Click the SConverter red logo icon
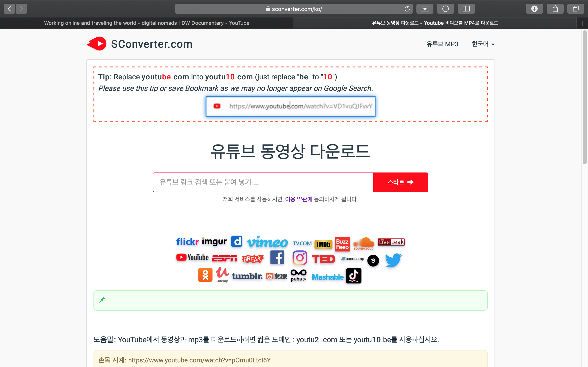 97,44
